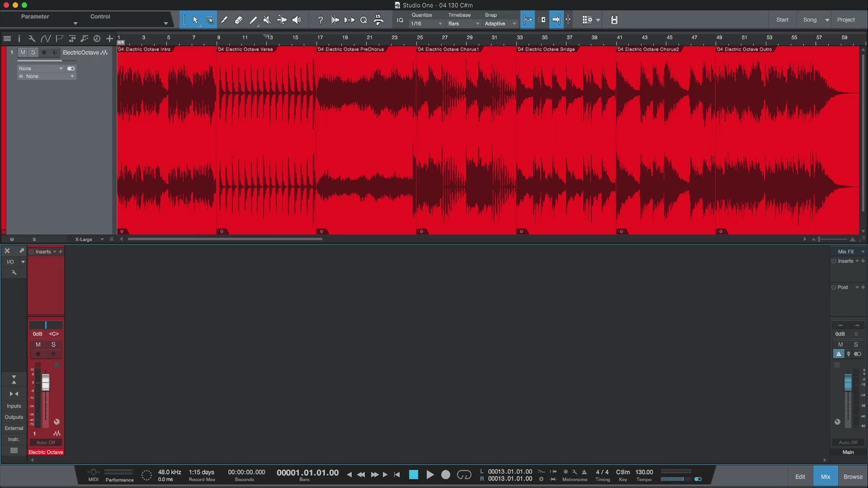Image resolution: width=868 pixels, height=488 pixels.
Task: Mute the ElectricOctave track
Action: click(23, 52)
